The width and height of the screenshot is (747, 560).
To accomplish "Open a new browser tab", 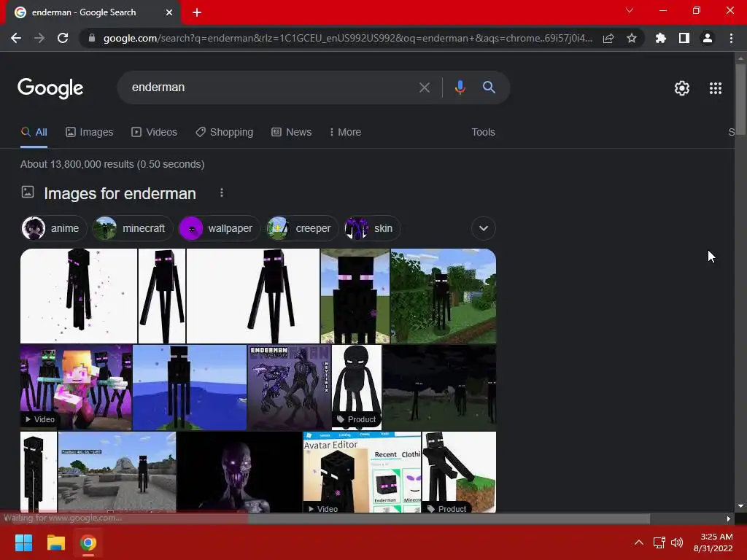I will 197,12.
